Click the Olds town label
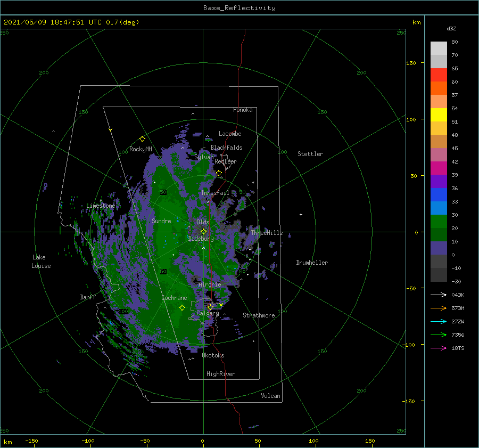Image resolution: width=479 pixels, height=448 pixels. (x=203, y=222)
